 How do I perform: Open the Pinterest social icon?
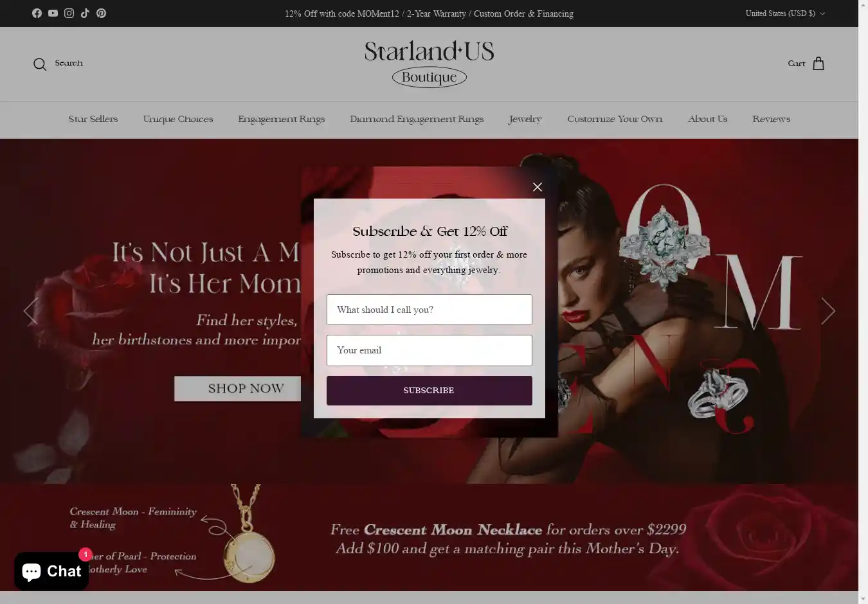tap(101, 13)
